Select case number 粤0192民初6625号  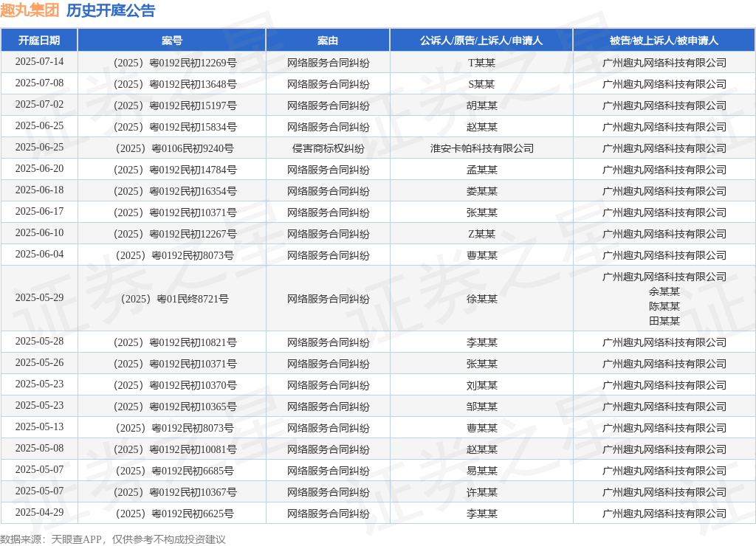[x=174, y=514]
